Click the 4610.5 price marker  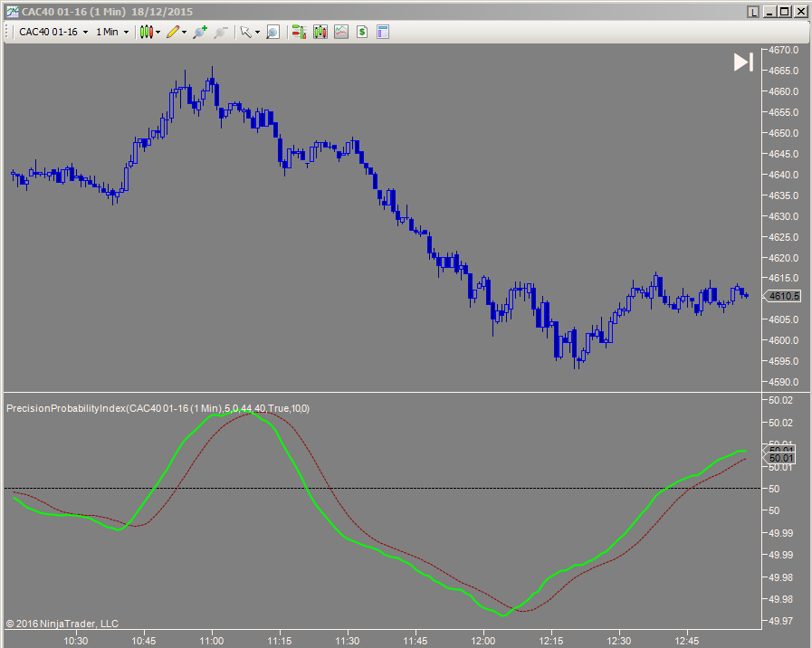pos(783,296)
